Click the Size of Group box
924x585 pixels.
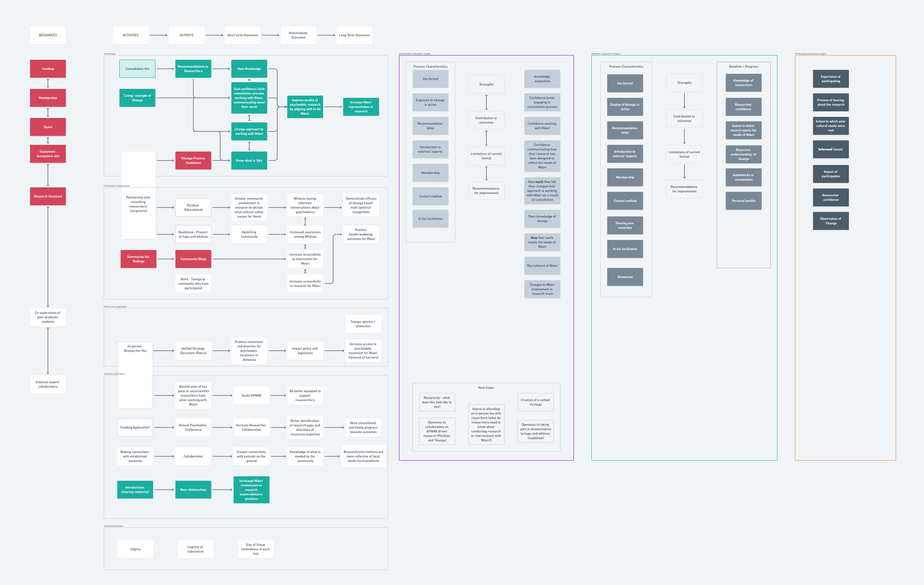tap(256, 549)
